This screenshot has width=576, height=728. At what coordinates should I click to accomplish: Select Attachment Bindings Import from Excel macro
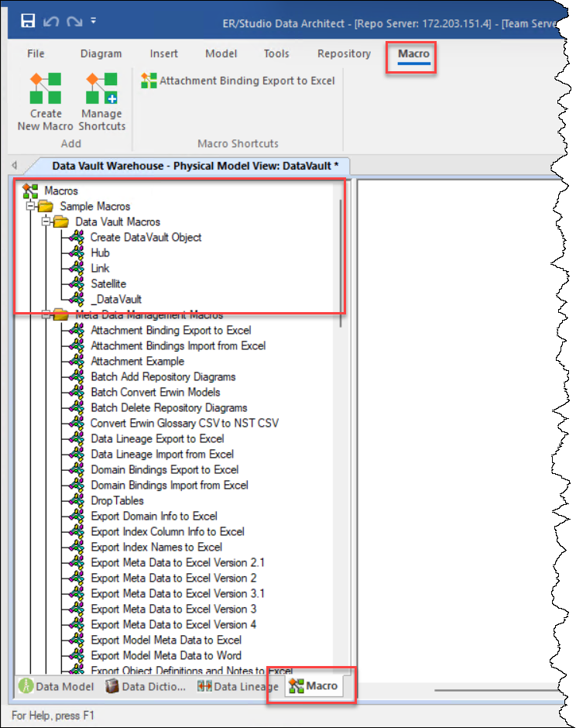pyautogui.click(x=178, y=346)
